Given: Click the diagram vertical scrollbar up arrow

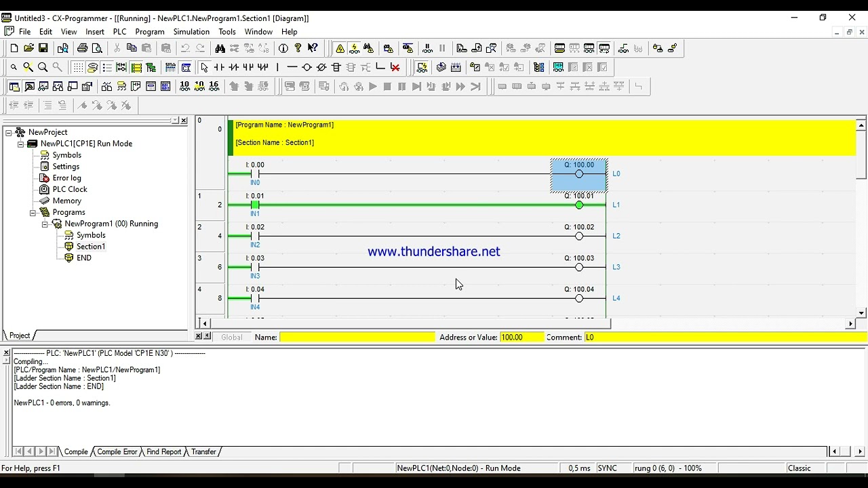Looking at the screenshot, I should click(x=861, y=125).
